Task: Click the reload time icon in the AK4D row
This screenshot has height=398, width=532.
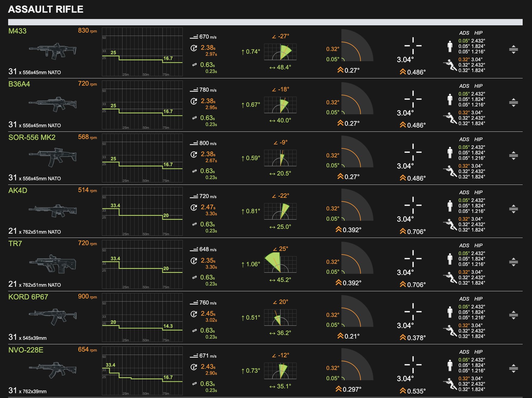Action: pos(194,208)
